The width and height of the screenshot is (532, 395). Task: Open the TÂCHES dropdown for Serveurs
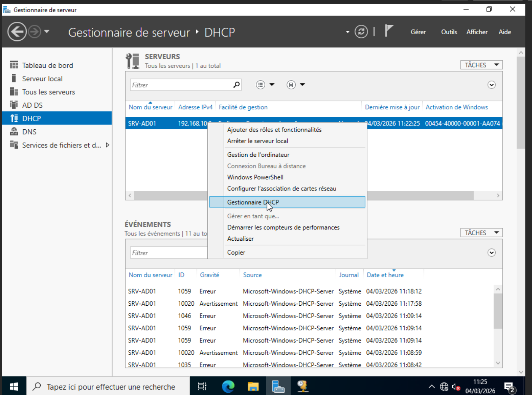point(481,65)
